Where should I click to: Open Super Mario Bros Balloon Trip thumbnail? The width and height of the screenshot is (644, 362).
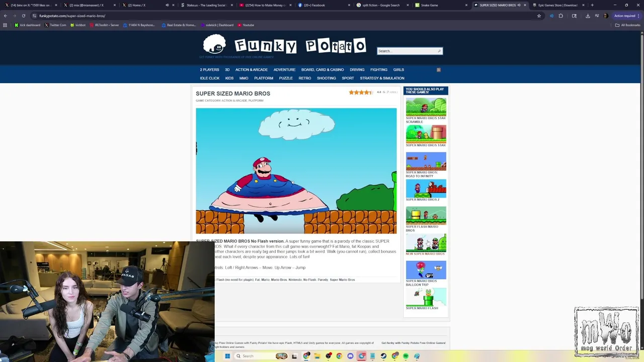[x=426, y=269]
